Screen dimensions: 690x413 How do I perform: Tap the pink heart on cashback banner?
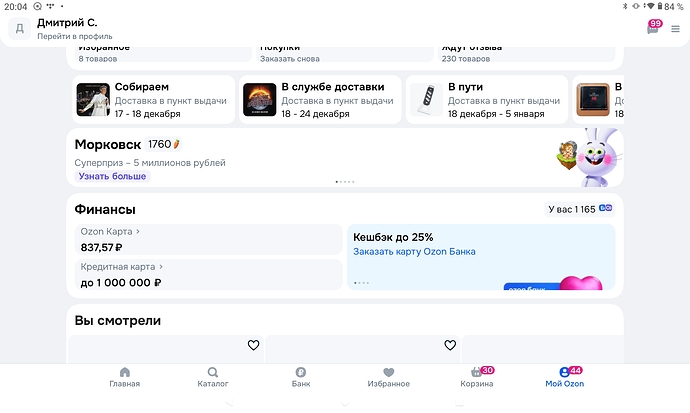tap(581, 282)
